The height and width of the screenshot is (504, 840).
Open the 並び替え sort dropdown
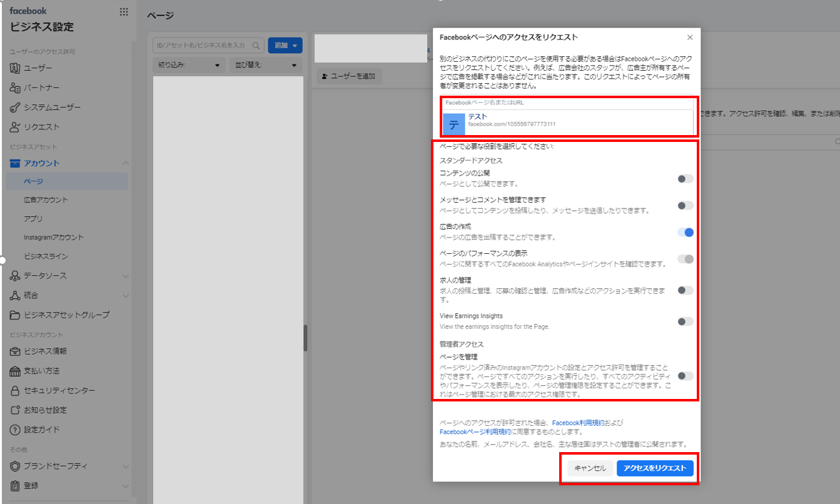(x=266, y=65)
